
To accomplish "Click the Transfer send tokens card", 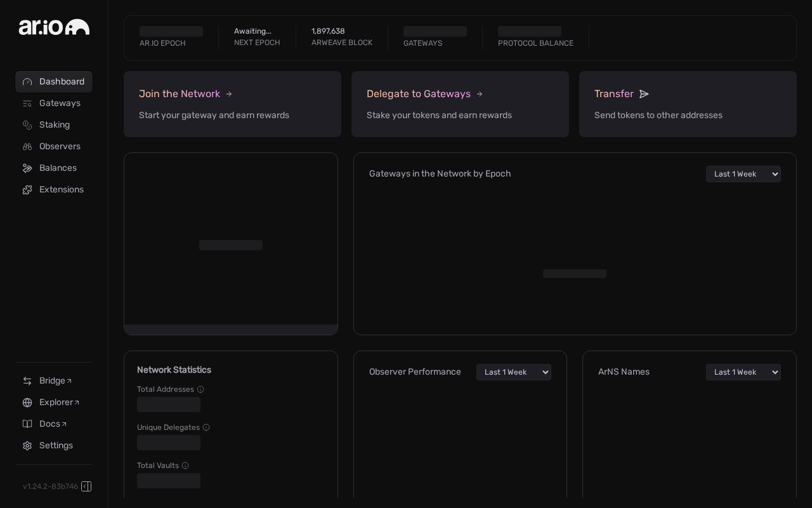I will coord(688,104).
